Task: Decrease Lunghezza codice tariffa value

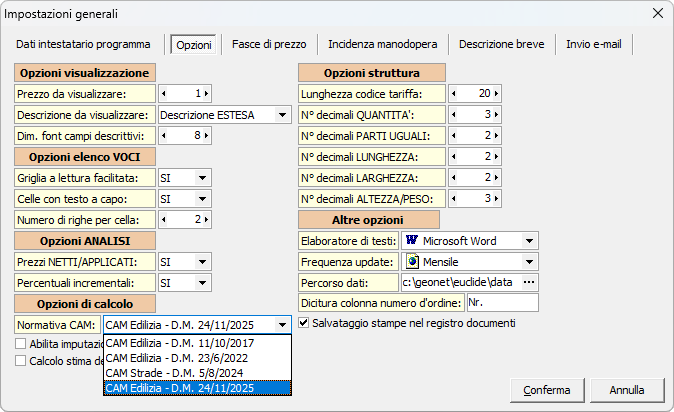Action: point(454,93)
